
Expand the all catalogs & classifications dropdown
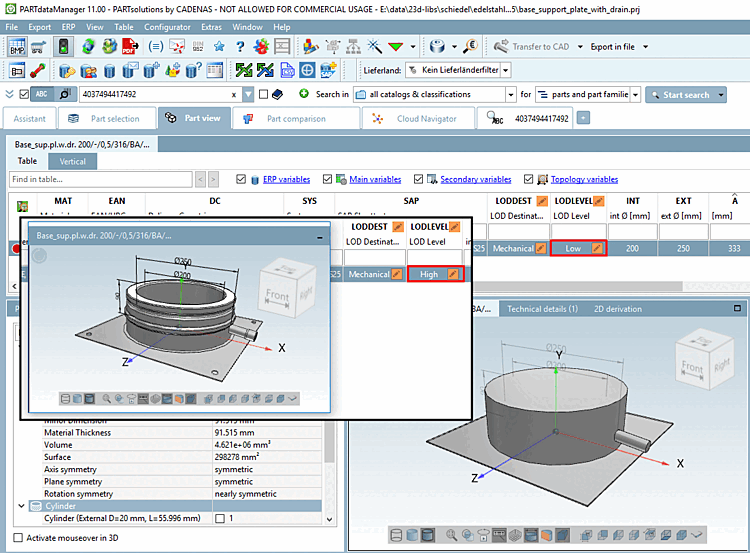tap(432, 94)
